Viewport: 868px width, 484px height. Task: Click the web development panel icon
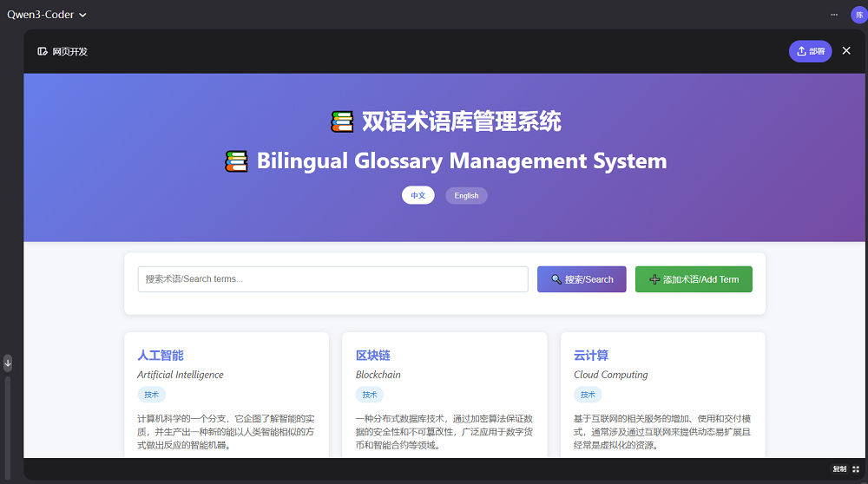[42, 51]
